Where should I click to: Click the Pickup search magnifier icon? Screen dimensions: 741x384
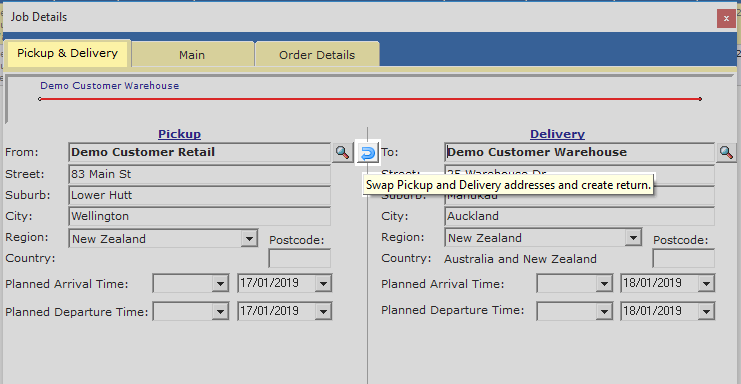342,153
